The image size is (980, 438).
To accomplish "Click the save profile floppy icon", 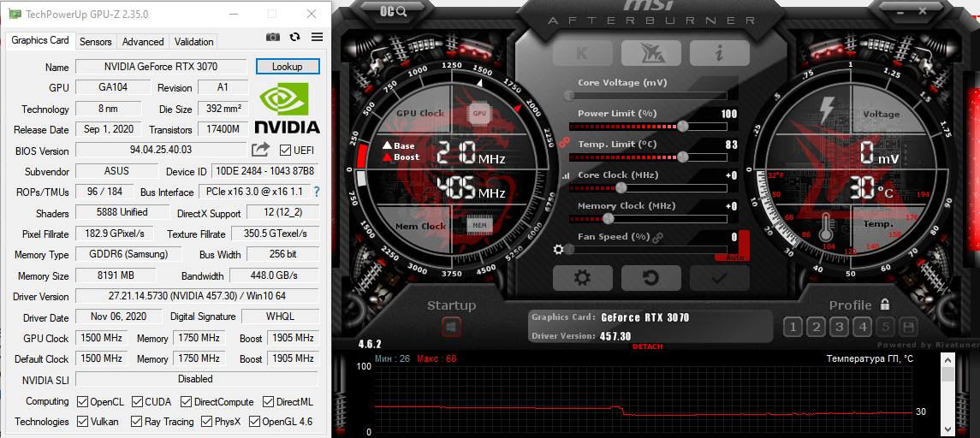I will tap(909, 327).
